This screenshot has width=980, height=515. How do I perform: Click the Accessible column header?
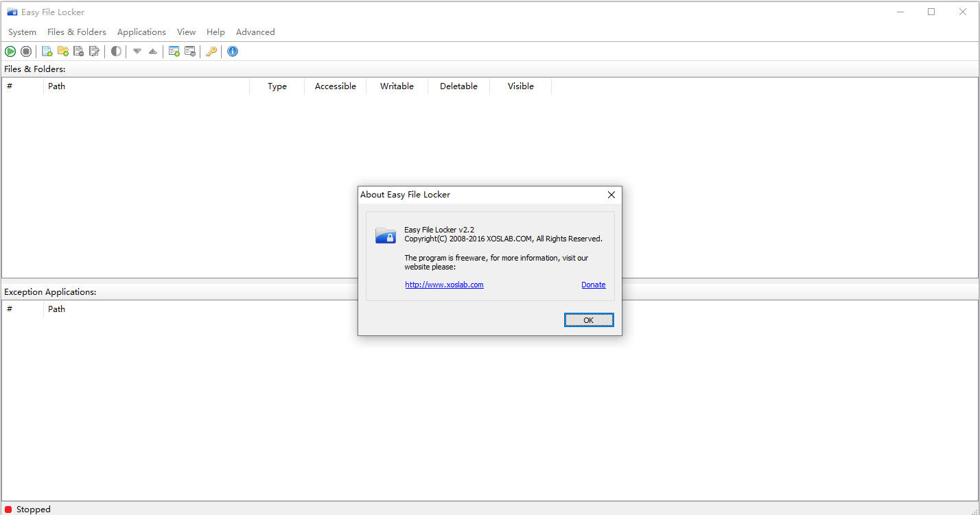click(x=336, y=86)
